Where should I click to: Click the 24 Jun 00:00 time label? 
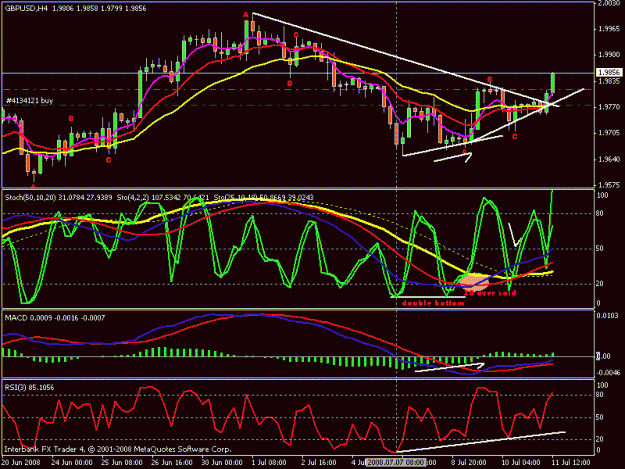pyautogui.click(x=72, y=463)
